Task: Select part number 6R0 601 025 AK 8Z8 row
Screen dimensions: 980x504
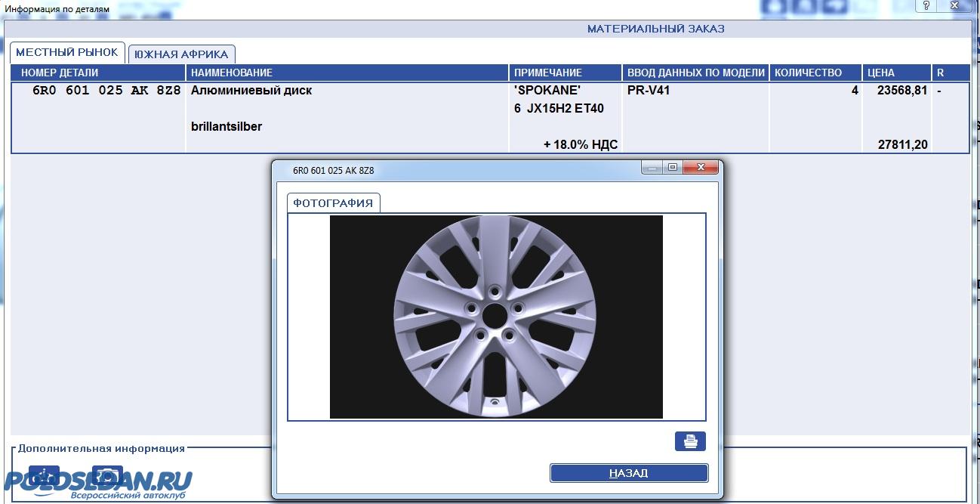Action: click(x=106, y=91)
